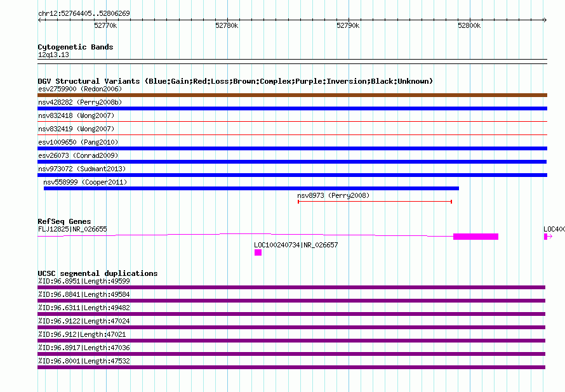This screenshot has height=392, width=565.
Task: Click the 12q13.13 band label
Action: tap(53, 55)
